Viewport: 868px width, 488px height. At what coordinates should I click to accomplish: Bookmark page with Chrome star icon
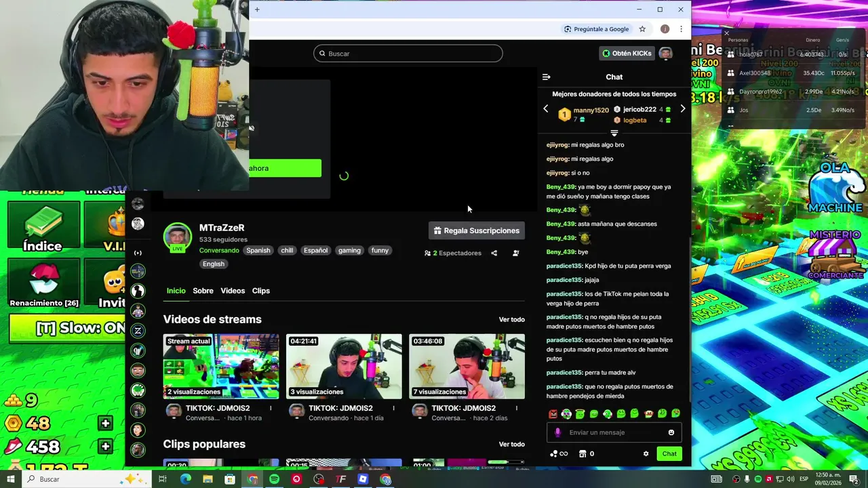642,29
